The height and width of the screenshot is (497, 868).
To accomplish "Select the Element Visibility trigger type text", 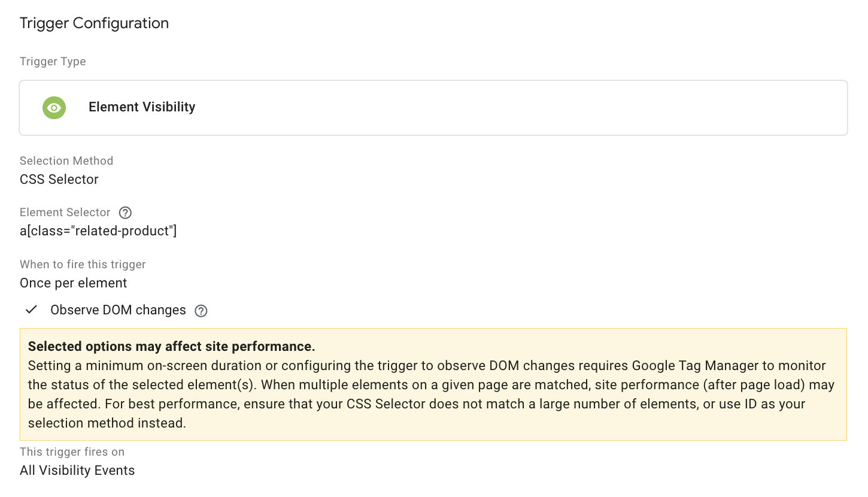I will (x=142, y=107).
